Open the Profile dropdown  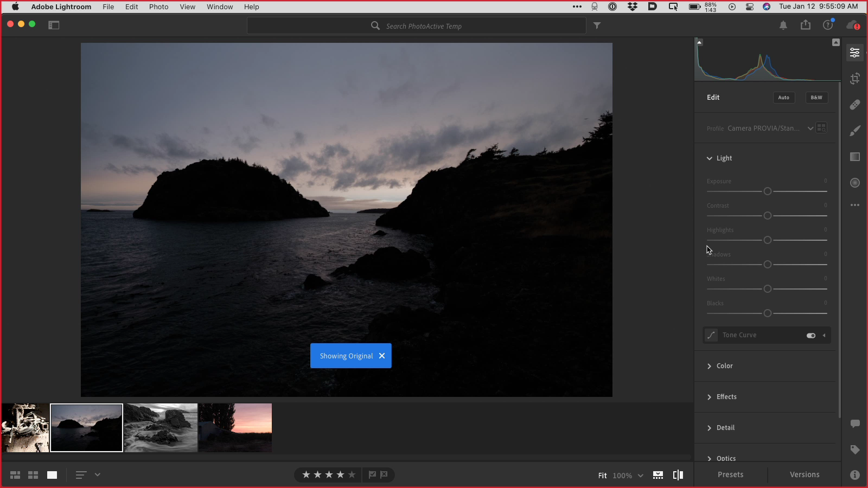[810, 129]
